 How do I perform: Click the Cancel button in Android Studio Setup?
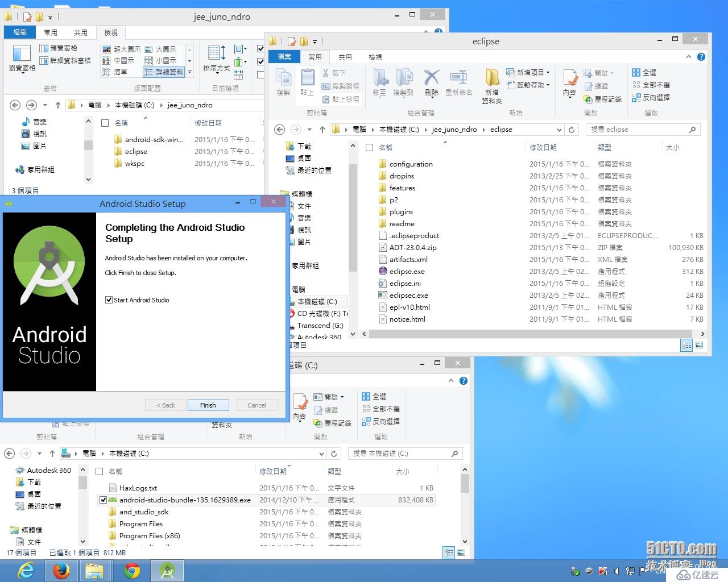(257, 405)
